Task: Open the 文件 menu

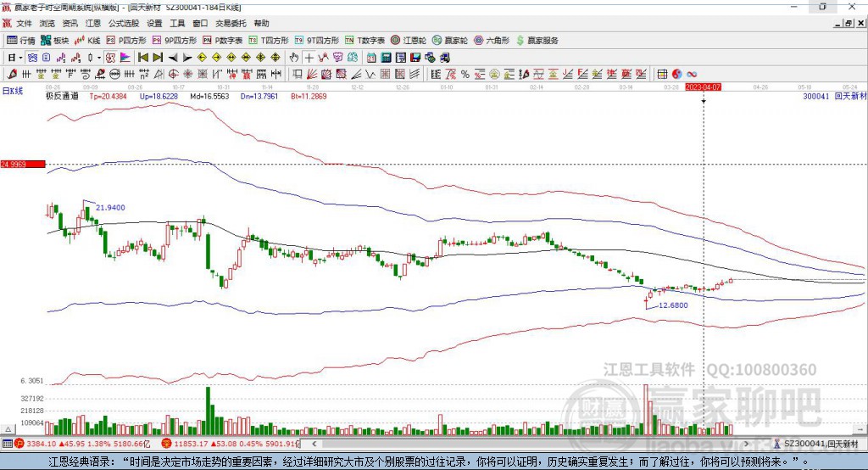Action: click(x=24, y=23)
